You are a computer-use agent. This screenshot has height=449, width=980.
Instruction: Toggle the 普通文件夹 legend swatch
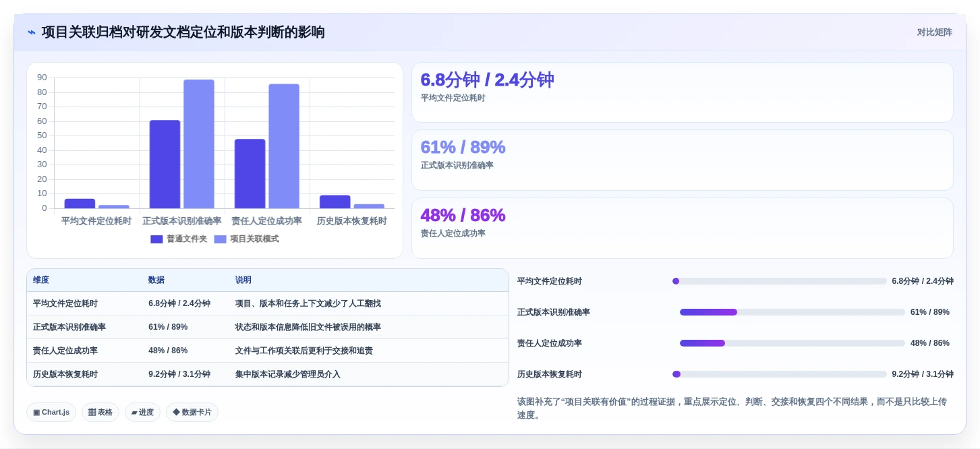(156, 239)
